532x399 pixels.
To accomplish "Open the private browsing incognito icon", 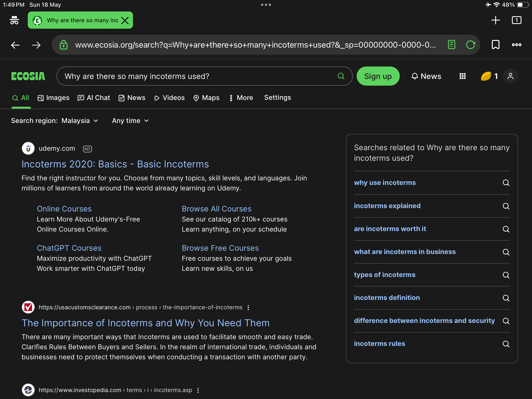I will 14,20.
